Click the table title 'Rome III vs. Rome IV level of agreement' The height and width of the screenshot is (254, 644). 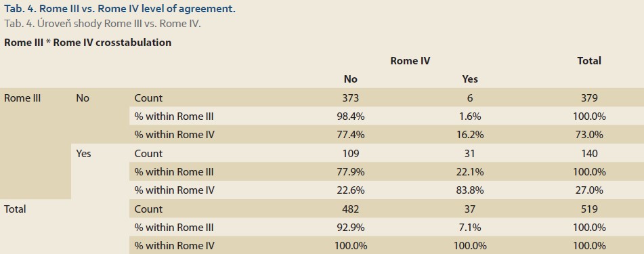137,9
